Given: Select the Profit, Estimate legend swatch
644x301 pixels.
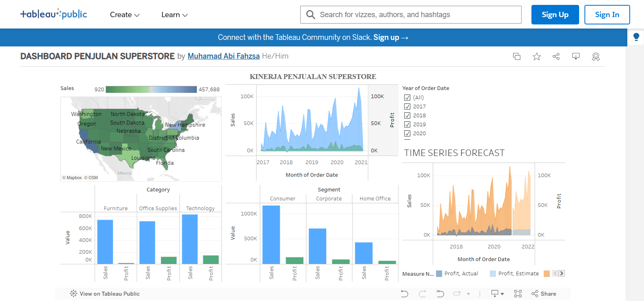Looking at the screenshot, I should tap(493, 274).
